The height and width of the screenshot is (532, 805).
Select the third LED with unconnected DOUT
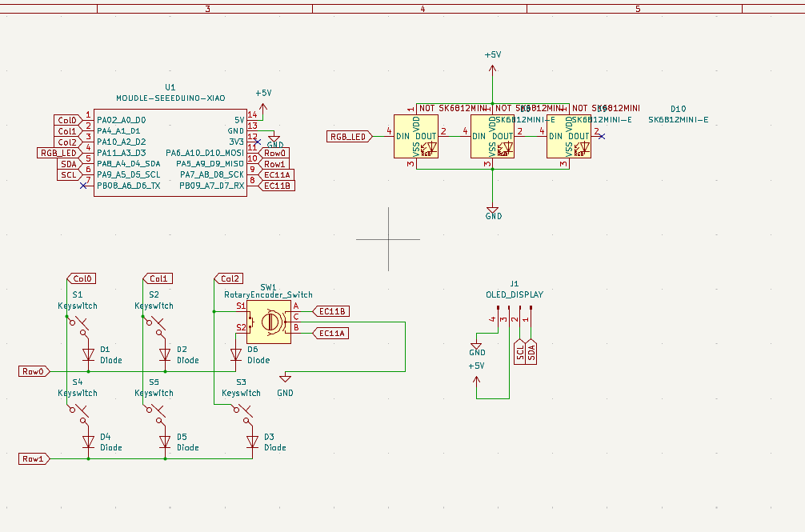[569, 137]
